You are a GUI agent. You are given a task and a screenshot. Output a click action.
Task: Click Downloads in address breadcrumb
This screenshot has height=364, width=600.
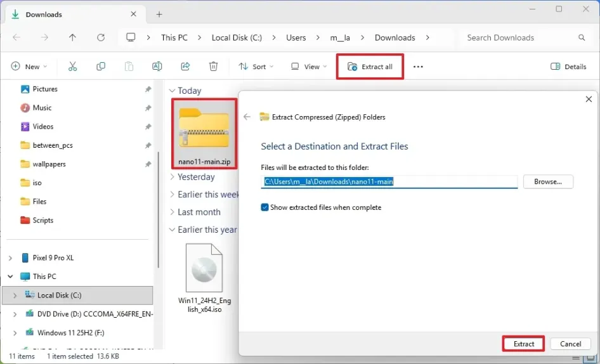pos(395,37)
